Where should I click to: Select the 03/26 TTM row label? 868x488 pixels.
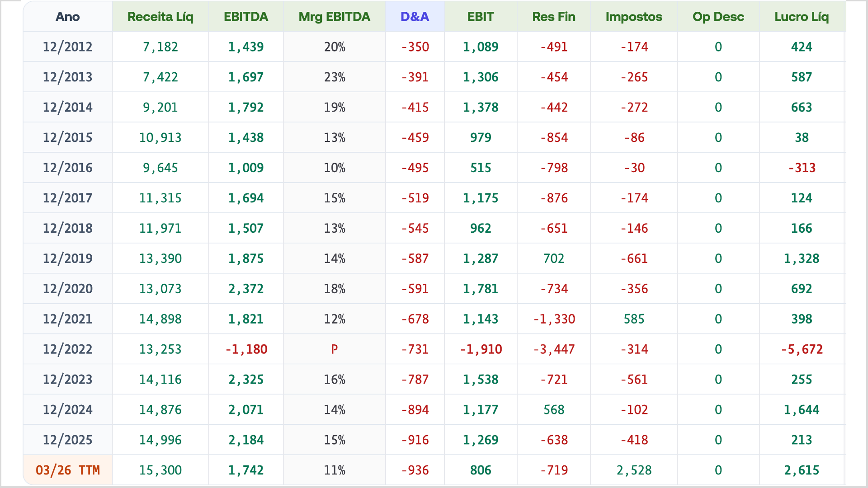[67, 470]
